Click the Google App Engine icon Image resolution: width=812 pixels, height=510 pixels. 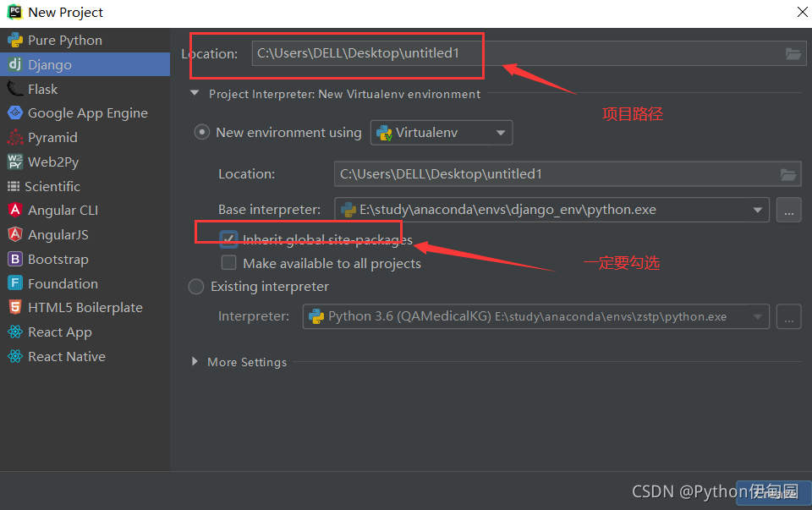tap(15, 112)
